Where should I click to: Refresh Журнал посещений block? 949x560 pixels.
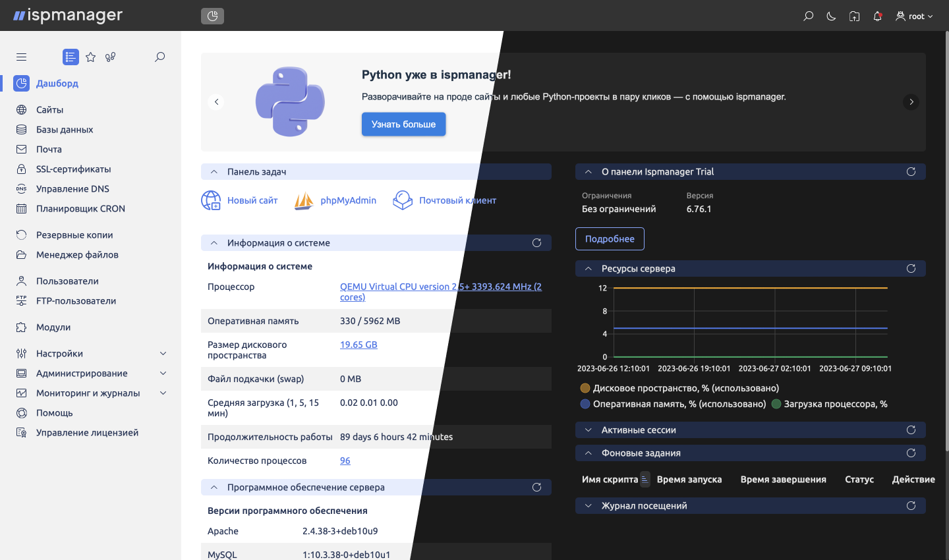(x=911, y=506)
